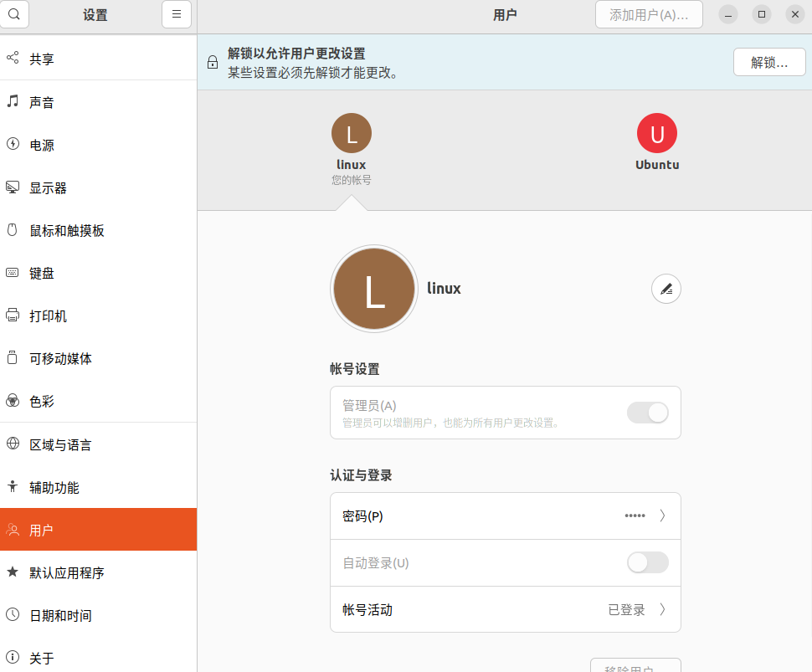Image resolution: width=812 pixels, height=672 pixels.
Task: Click the accessibility icon beside 辅助功能
Action: click(x=13, y=486)
